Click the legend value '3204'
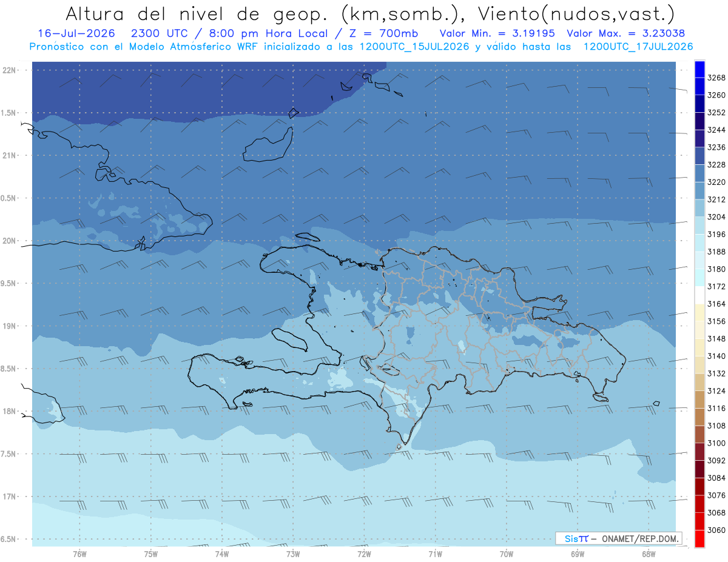Screen dimensions: 728x562 tap(716, 217)
